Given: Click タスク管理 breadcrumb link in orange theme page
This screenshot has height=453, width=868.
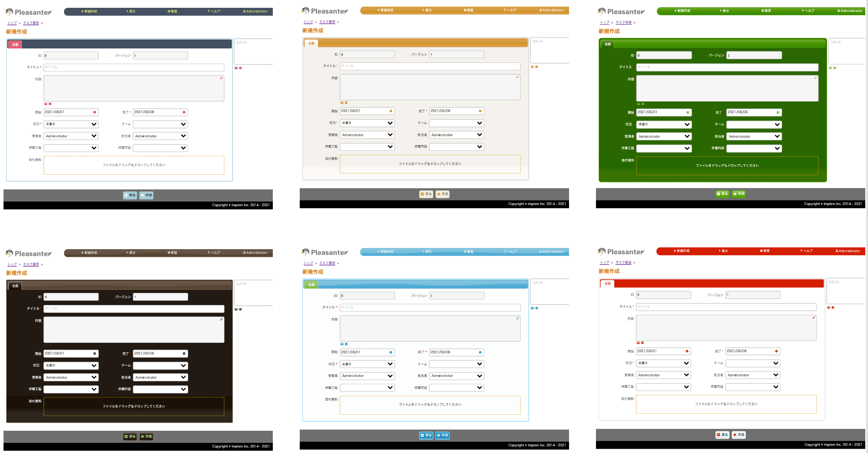Looking at the screenshot, I should click(x=327, y=22).
